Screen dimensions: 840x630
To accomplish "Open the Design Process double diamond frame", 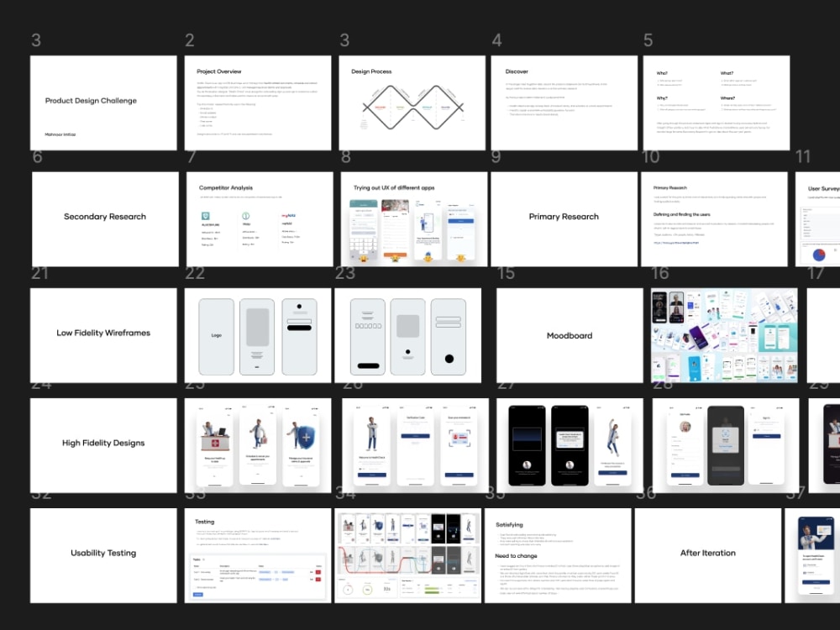I will click(412, 102).
